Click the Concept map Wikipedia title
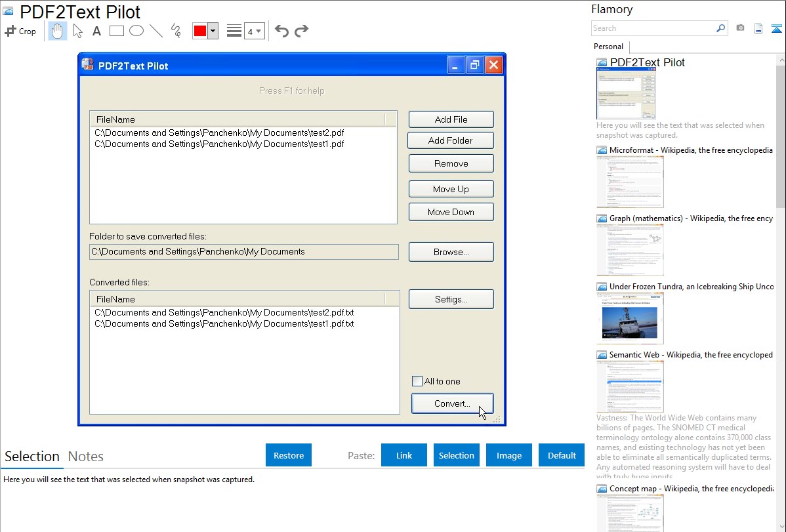 pos(692,488)
